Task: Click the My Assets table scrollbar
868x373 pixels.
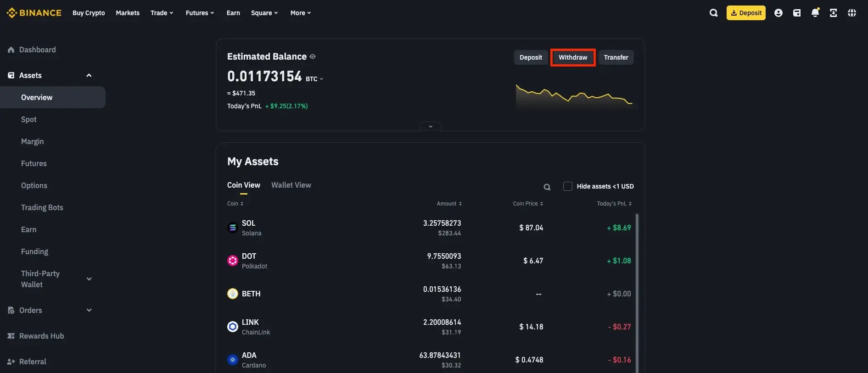Action: [637, 293]
